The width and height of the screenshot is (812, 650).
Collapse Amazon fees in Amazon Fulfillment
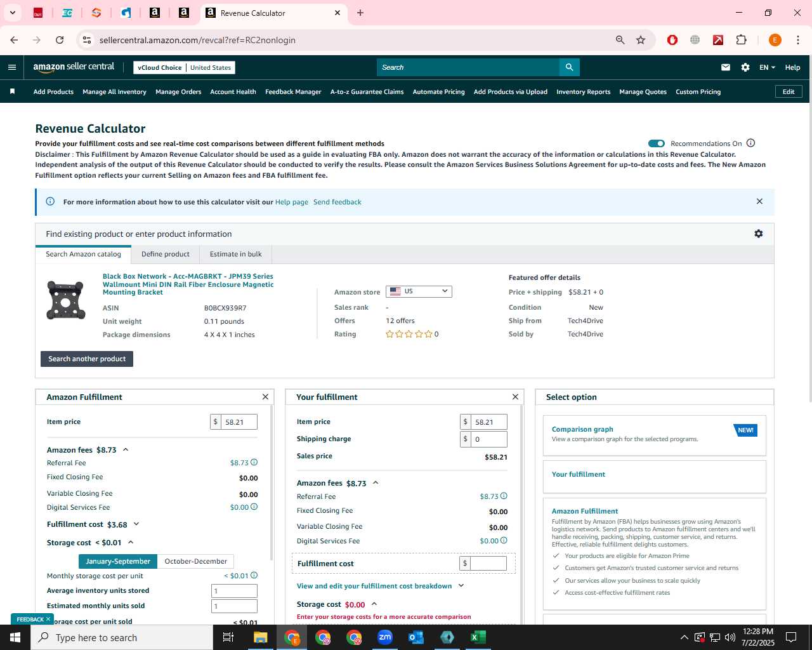(x=126, y=449)
